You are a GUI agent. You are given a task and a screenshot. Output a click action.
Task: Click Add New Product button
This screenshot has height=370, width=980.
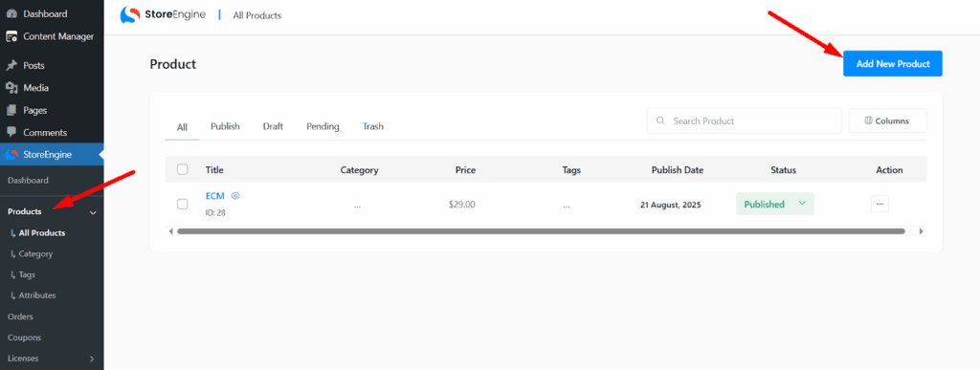coord(893,64)
